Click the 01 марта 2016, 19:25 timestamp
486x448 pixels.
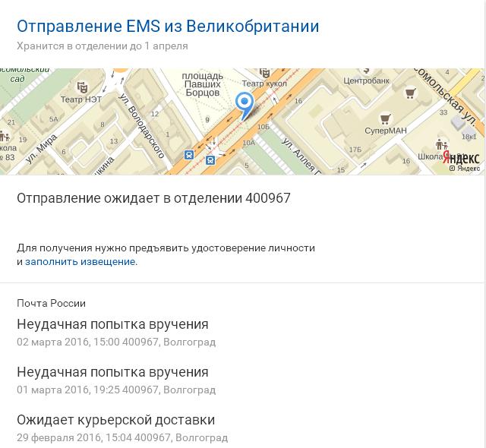[68, 390]
